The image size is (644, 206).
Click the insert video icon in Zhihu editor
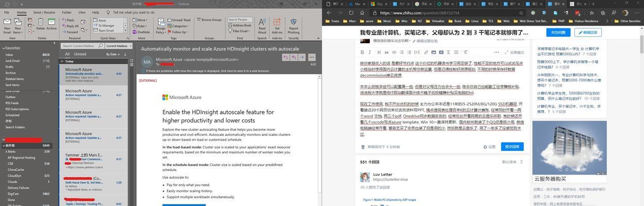442,52
